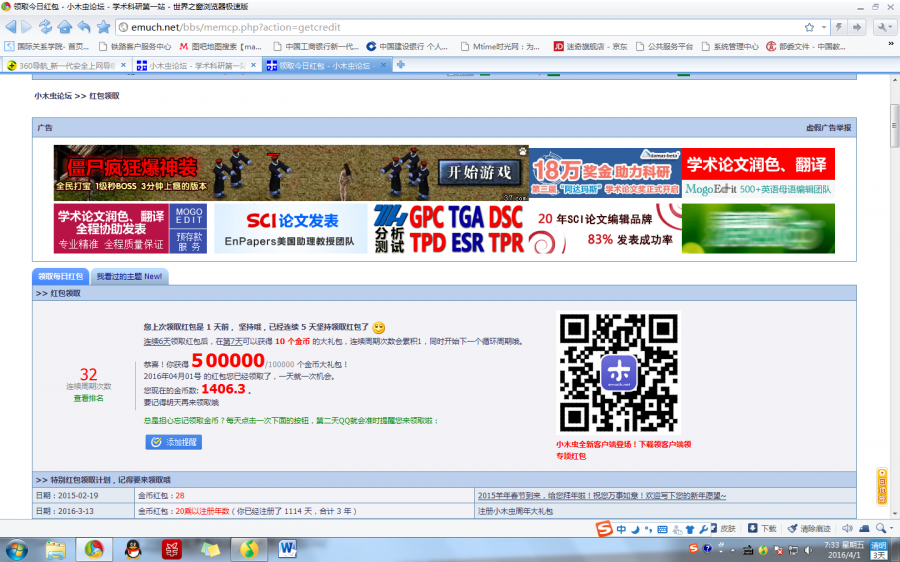Close the 360导航 tab
Image resolution: width=900 pixels, height=562 pixels.
123,65
